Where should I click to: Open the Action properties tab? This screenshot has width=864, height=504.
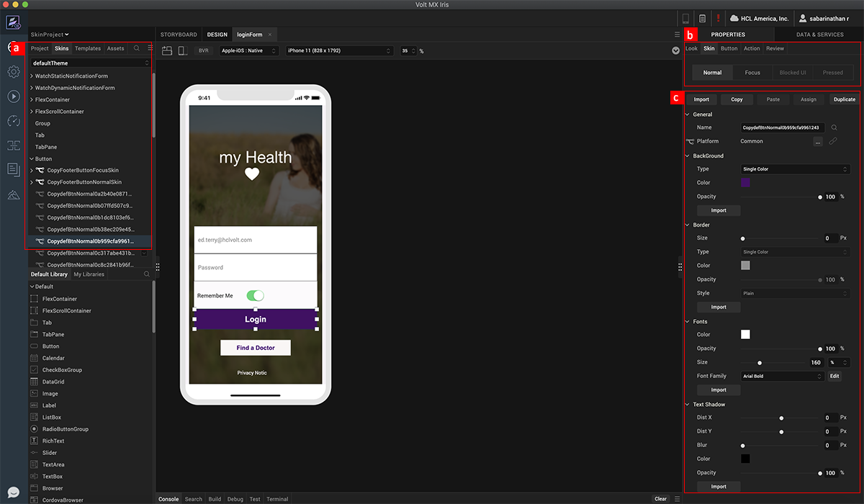[x=752, y=48]
